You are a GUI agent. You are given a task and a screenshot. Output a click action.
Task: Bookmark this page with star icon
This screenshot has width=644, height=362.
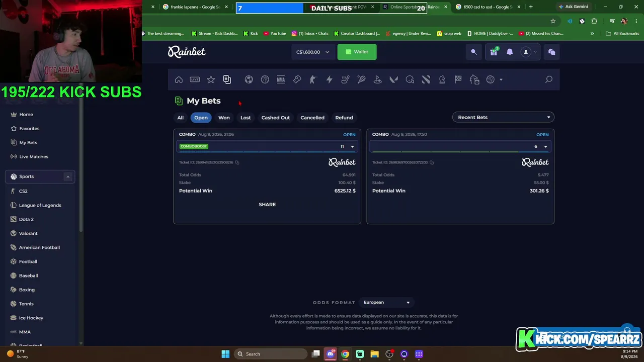click(x=553, y=21)
